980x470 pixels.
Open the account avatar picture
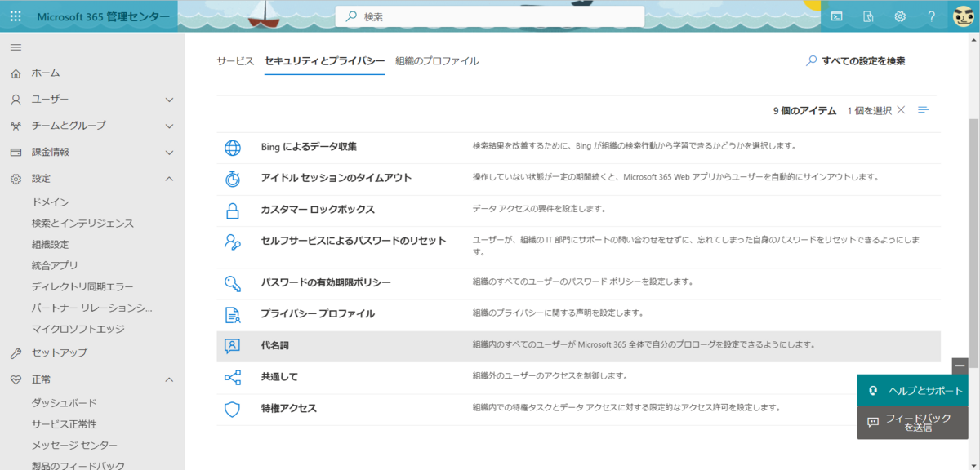964,16
